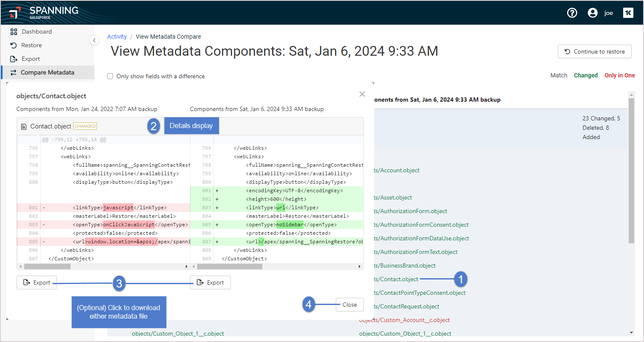The width and height of the screenshot is (644, 342).
Task: Open AuthorizationForm.object component link
Action: [411, 211]
